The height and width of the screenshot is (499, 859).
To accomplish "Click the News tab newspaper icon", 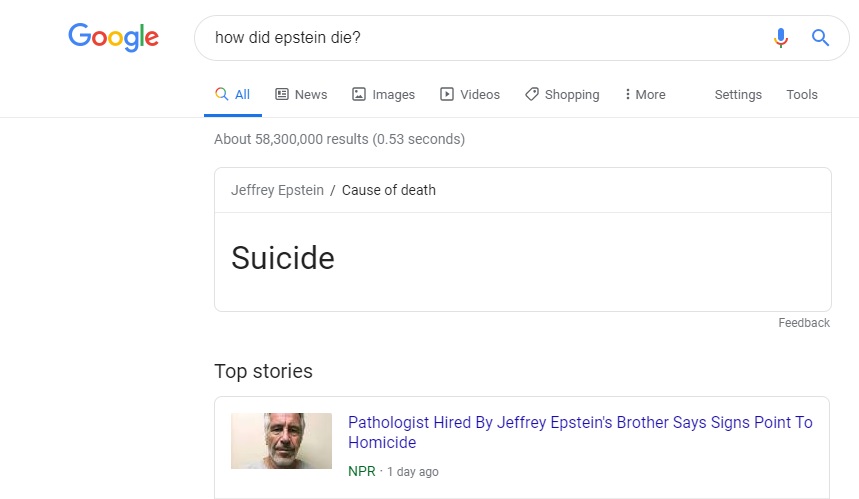I will 282,94.
